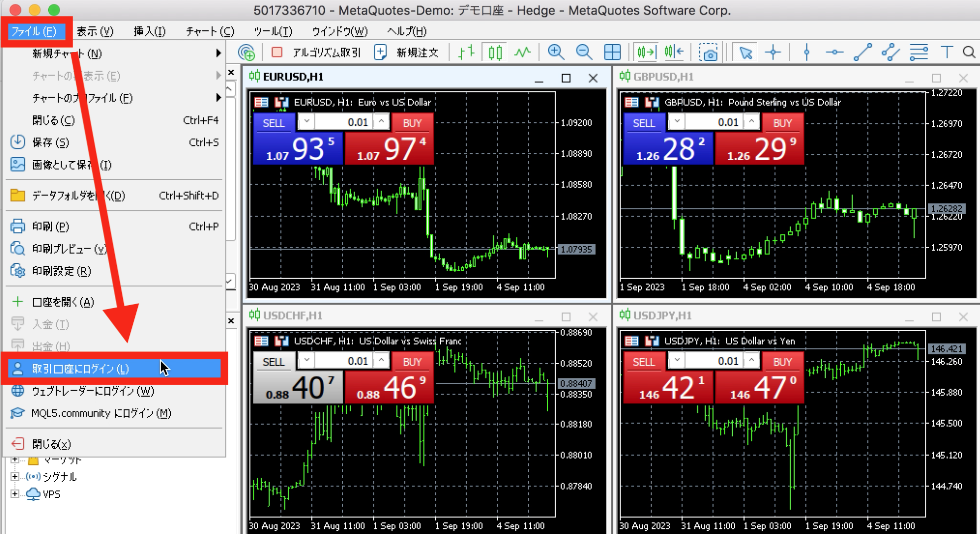Open the チャート (C) menu
This screenshot has width=980, height=534.
210,31
